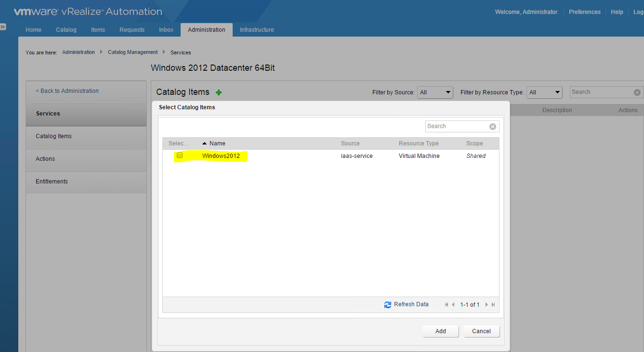The height and width of the screenshot is (352, 644).
Task: Click the Scope column header
Action: coord(474,143)
